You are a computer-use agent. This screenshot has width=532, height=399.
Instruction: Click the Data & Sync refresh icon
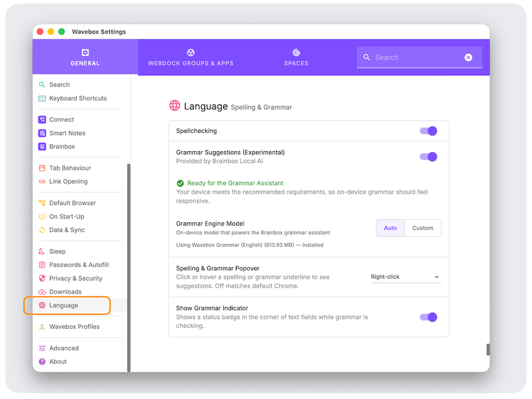tap(42, 230)
